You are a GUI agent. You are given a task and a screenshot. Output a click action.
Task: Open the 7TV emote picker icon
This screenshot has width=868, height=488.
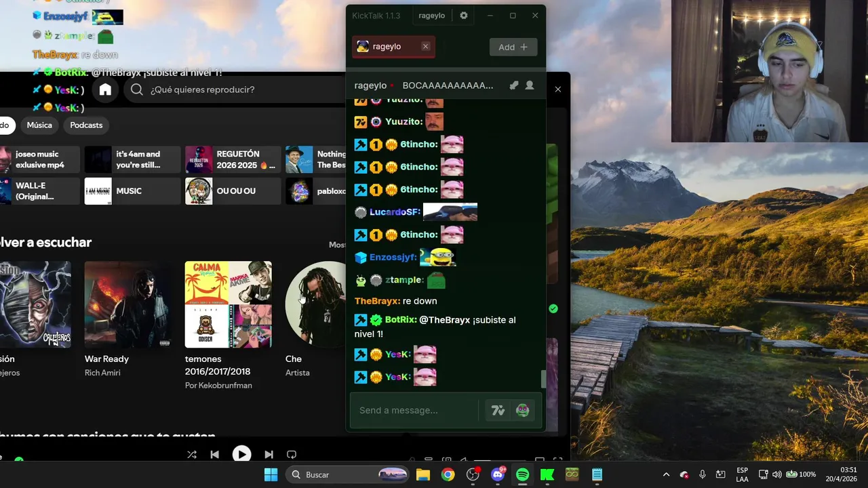498,410
